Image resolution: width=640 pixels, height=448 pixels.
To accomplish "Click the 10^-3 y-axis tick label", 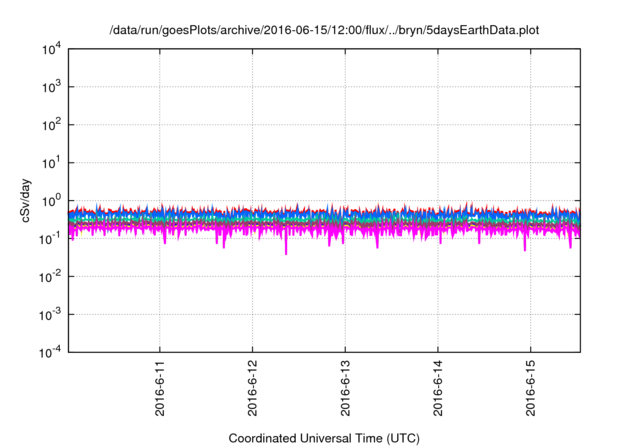I will pos(50,315).
